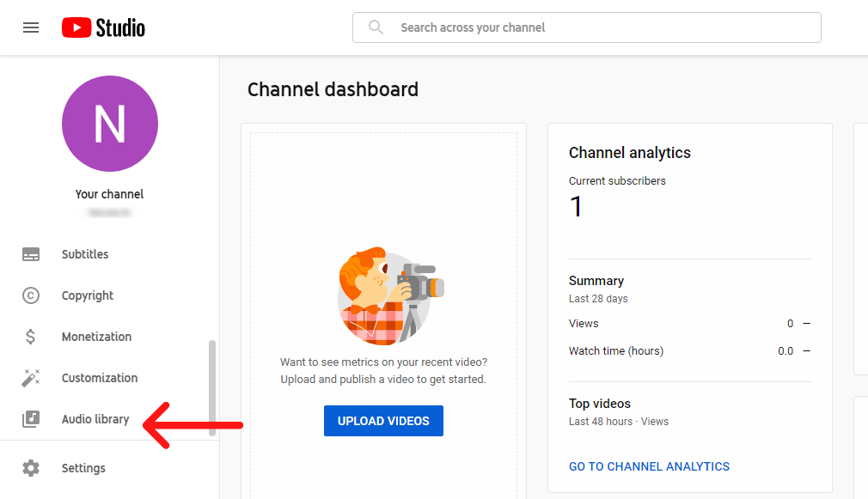Open GO TO CHANNEL ANALYTICS link
868x499 pixels.
tap(649, 466)
